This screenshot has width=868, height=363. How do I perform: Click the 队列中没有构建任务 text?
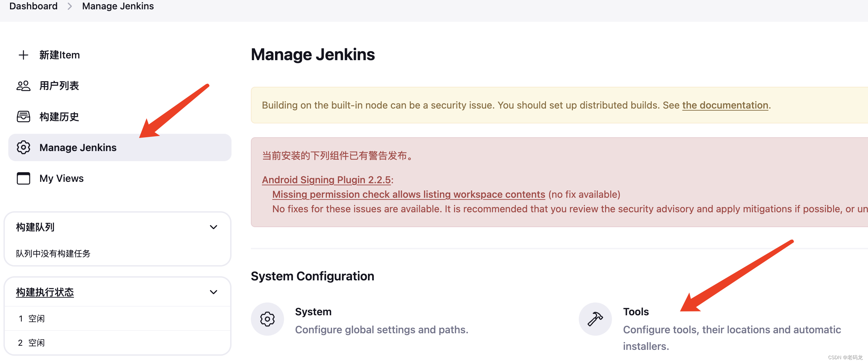53,253
